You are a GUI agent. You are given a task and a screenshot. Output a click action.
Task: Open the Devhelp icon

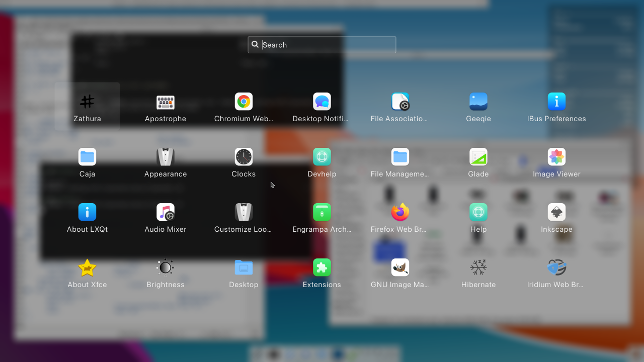[322, 157]
